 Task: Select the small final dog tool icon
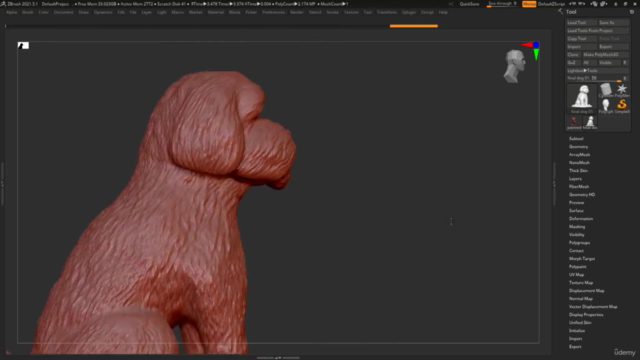[590, 122]
